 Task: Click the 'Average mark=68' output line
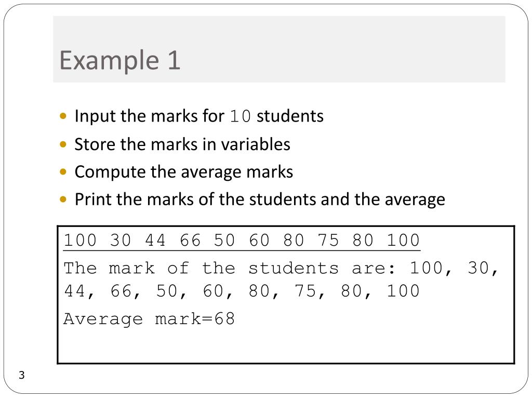pos(149,319)
